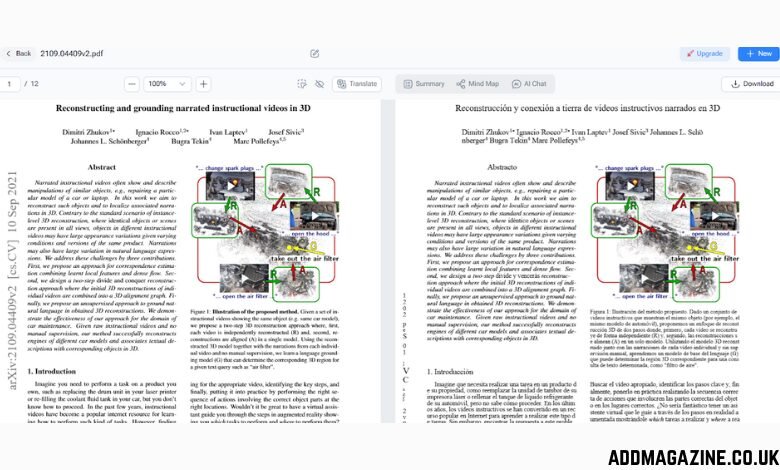This screenshot has height=470, width=780.
Task: Toggle the hide translation eye icon
Action: point(319,84)
